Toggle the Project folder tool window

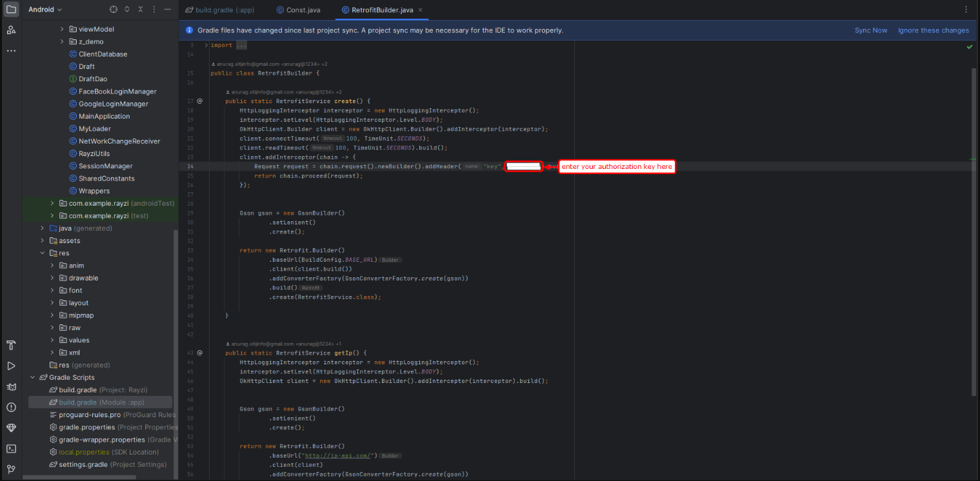(11, 10)
